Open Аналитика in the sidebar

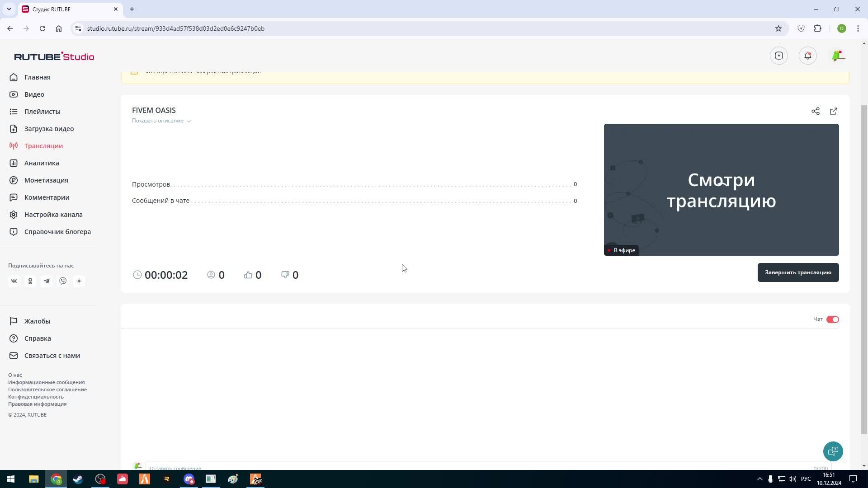point(42,163)
